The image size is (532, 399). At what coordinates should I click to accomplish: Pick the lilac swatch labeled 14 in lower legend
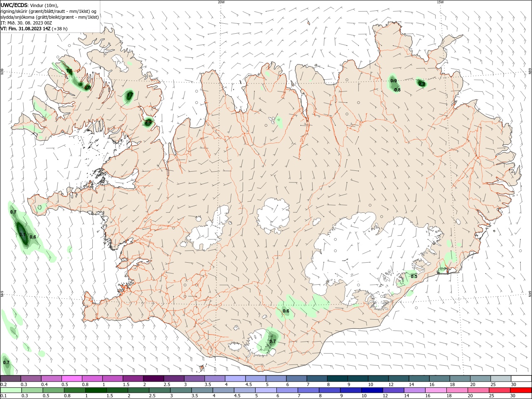coord(414,390)
